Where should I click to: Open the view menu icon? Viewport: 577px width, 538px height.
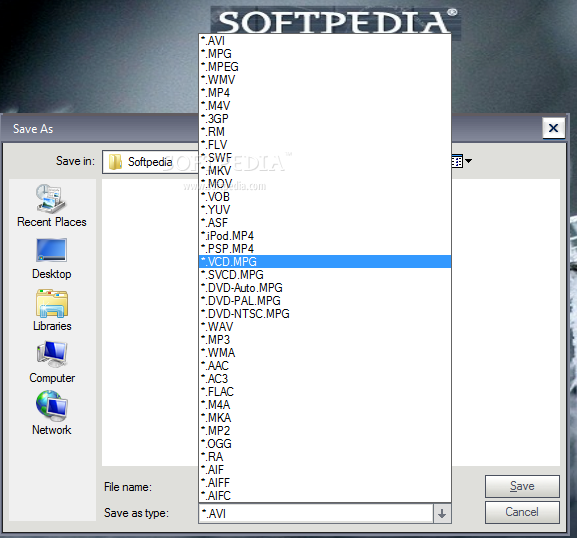coord(461,161)
